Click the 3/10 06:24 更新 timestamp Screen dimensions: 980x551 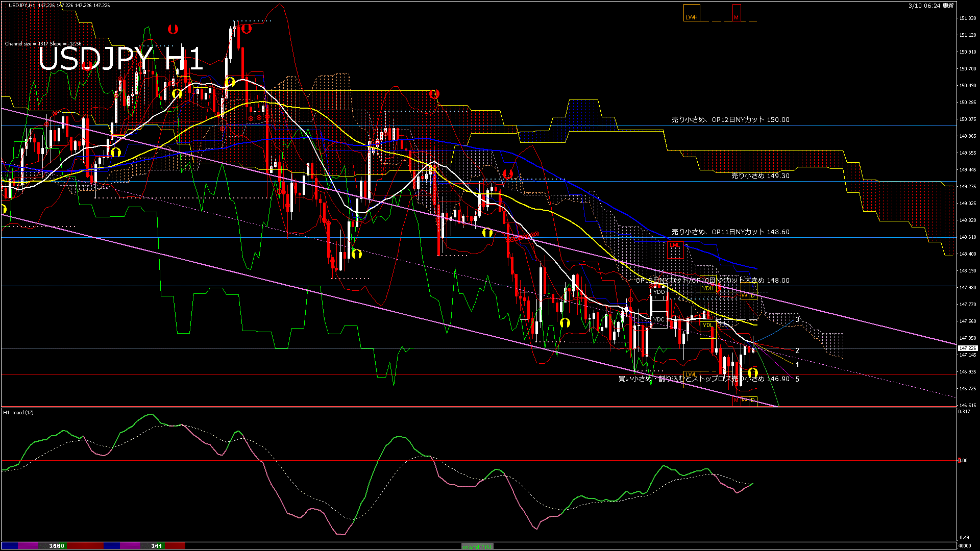coord(931,6)
